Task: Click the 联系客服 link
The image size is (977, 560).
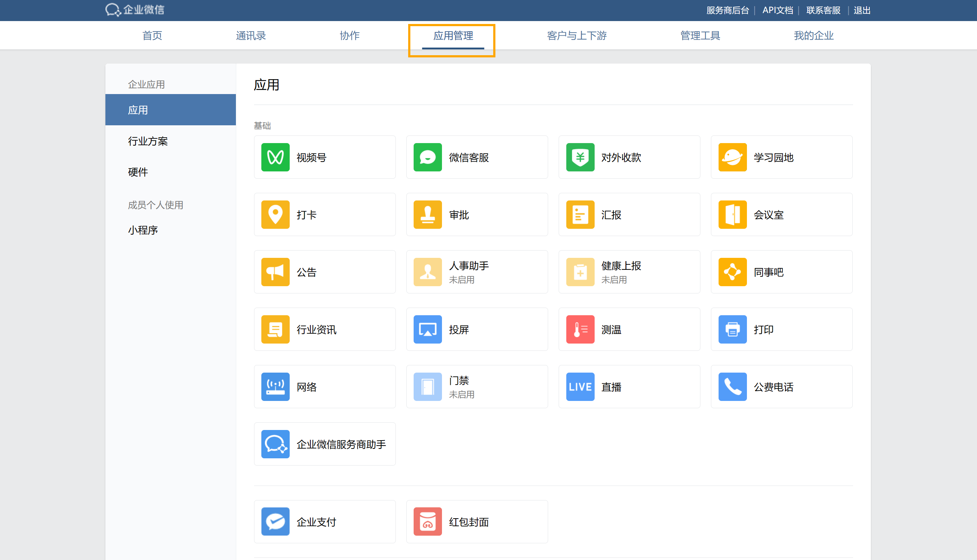Action: pos(823,11)
